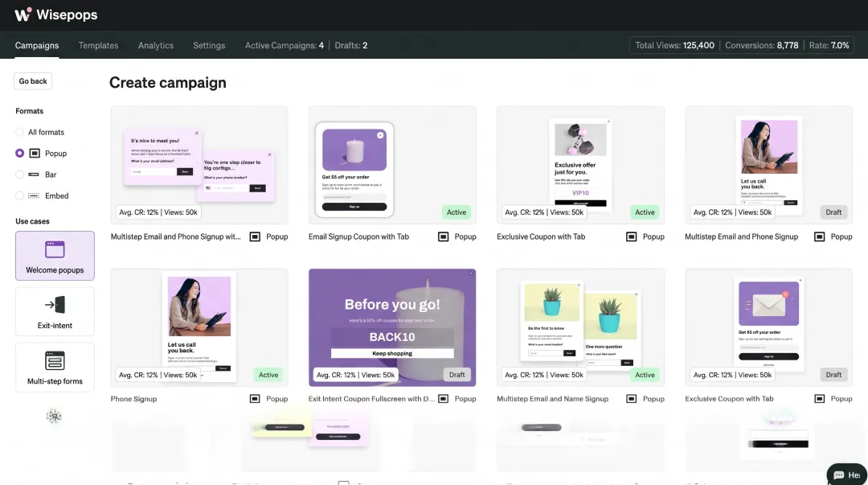The image size is (868, 485).
Task: Open the Phone Signup template thumbnail
Action: click(199, 327)
